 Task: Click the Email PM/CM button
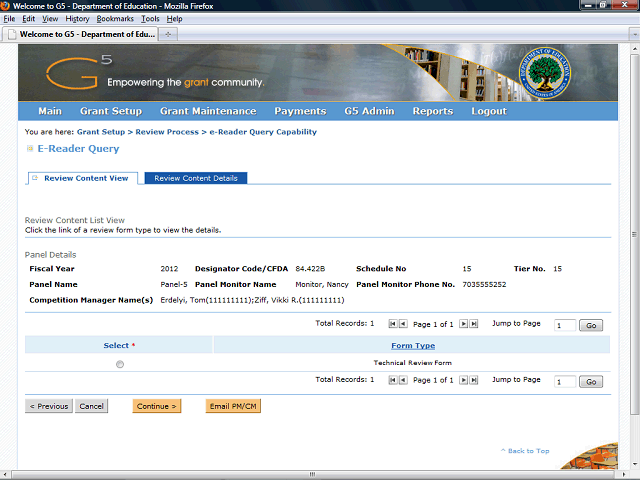[x=233, y=406]
